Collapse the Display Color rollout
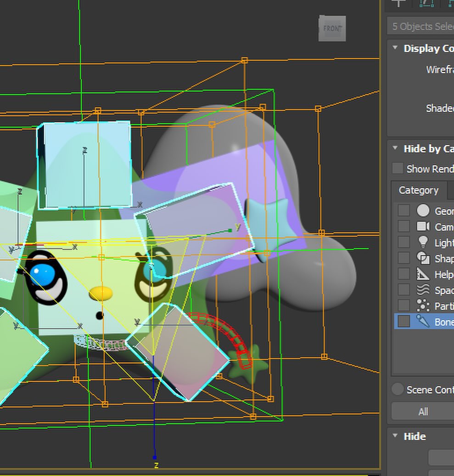The width and height of the screenshot is (454, 476). [x=395, y=48]
